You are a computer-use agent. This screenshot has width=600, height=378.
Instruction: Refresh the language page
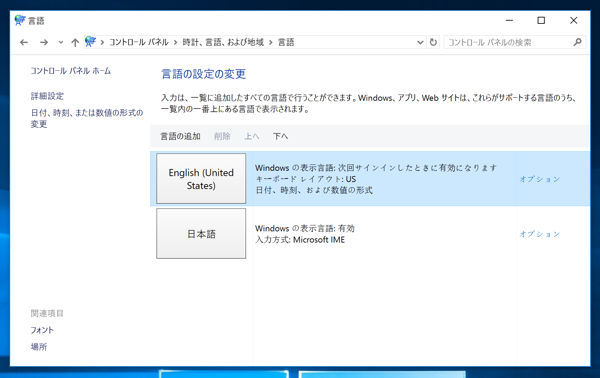pyautogui.click(x=433, y=42)
